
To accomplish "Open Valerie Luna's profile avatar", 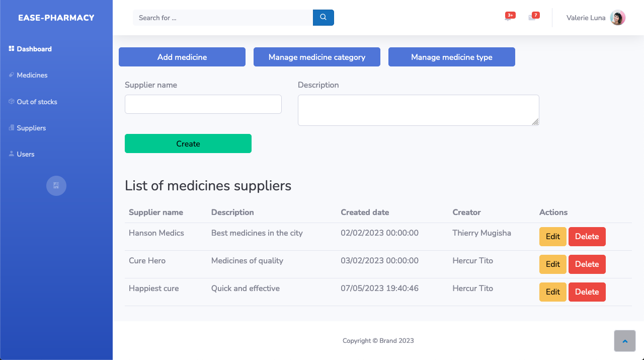I will pyautogui.click(x=617, y=17).
